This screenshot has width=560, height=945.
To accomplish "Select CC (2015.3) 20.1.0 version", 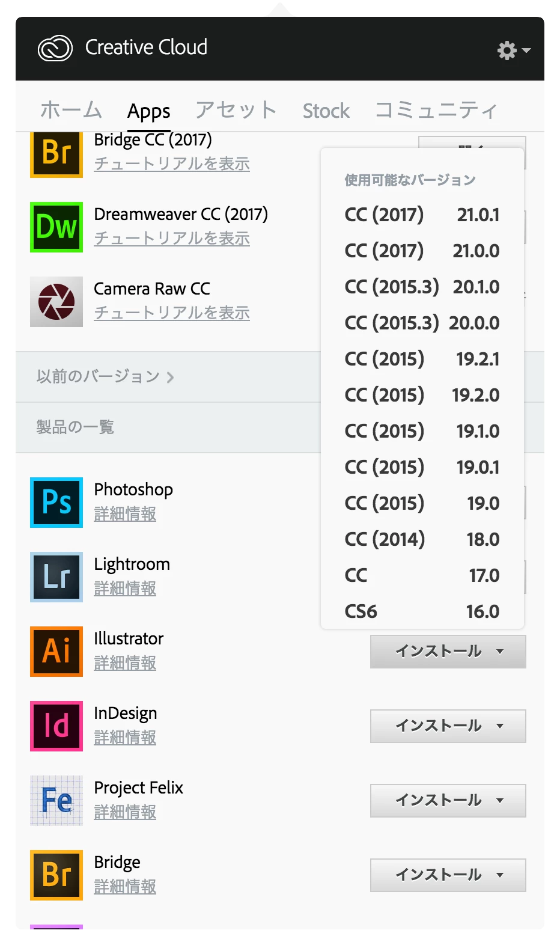I will tap(422, 287).
